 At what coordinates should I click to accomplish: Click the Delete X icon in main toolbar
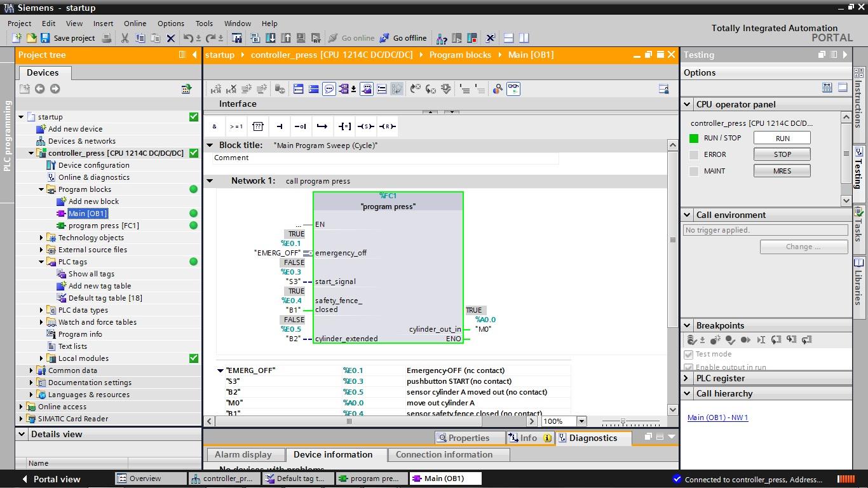(170, 38)
